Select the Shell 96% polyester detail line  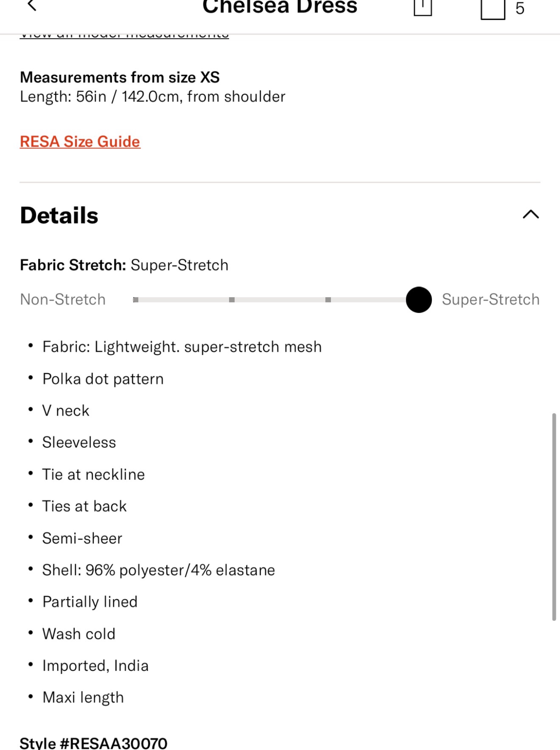[159, 570]
